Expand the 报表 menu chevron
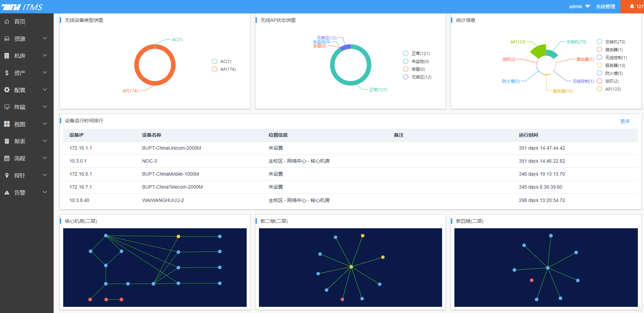 (x=45, y=141)
